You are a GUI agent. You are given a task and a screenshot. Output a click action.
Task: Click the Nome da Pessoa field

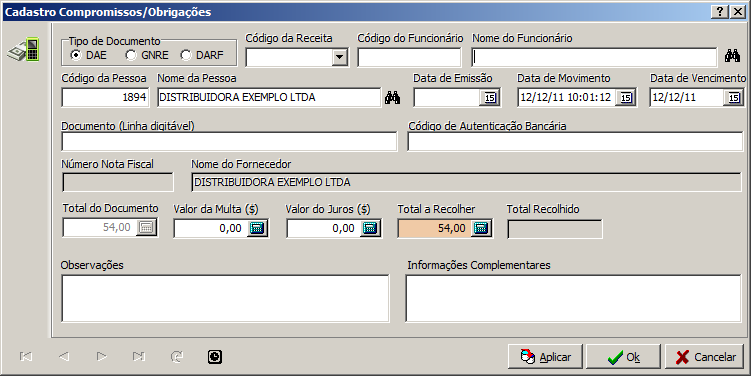tap(269, 97)
